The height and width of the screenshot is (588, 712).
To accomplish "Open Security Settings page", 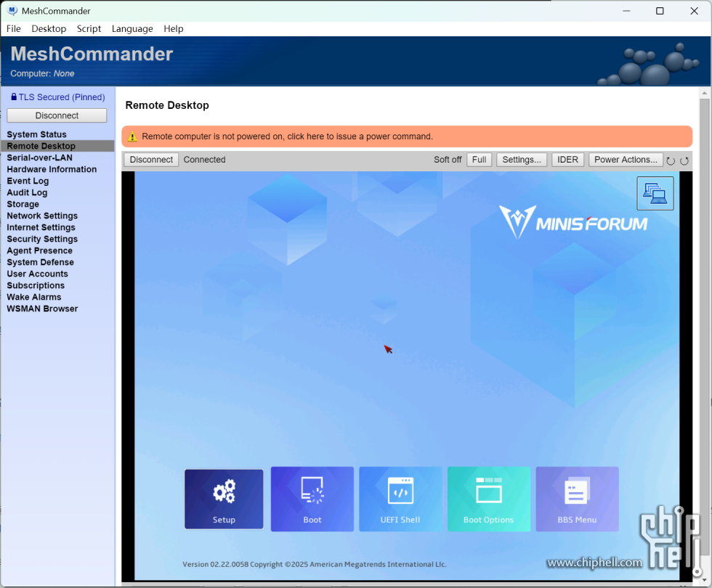I will point(42,239).
